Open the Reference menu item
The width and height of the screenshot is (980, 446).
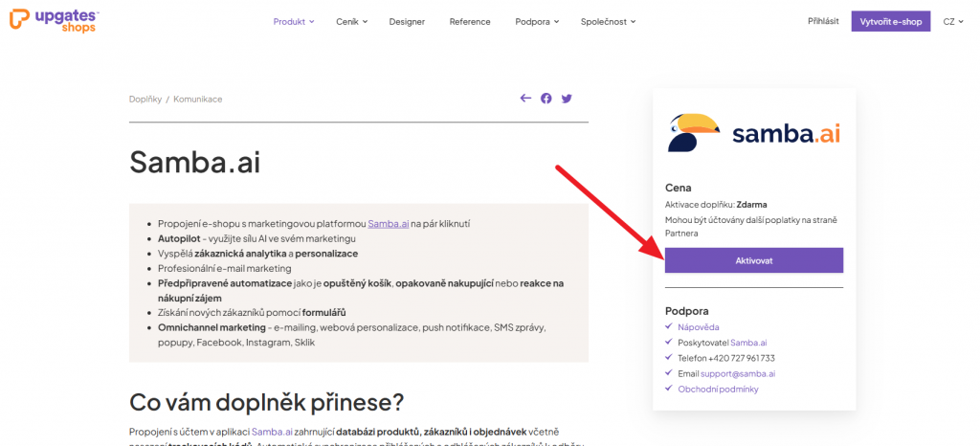[470, 21]
